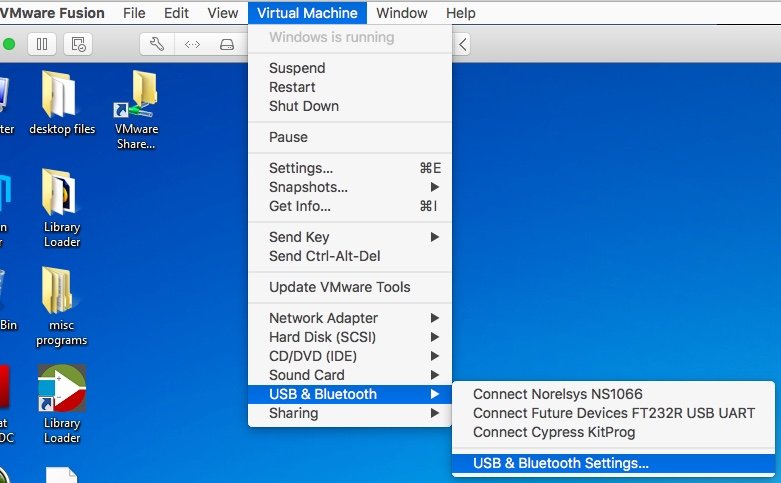Image resolution: width=781 pixels, height=483 pixels.
Task: Open Settings… menu item
Action: click(350, 168)
